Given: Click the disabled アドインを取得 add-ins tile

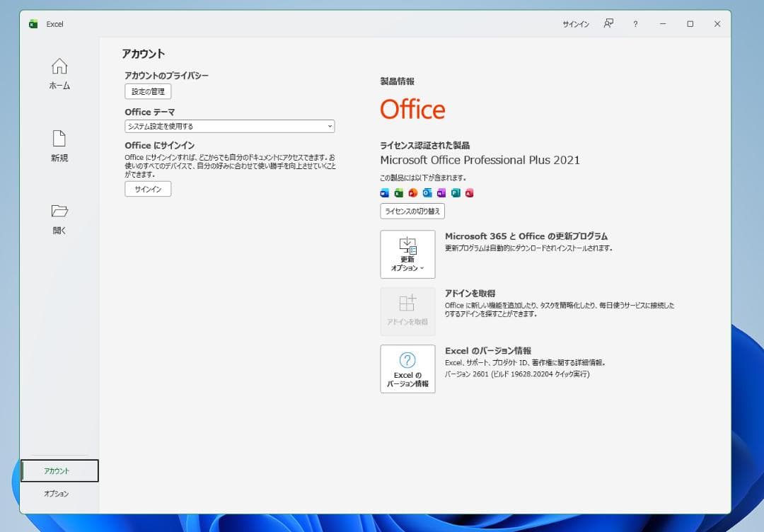Looking at the screenshot, I should coord(408,311).
